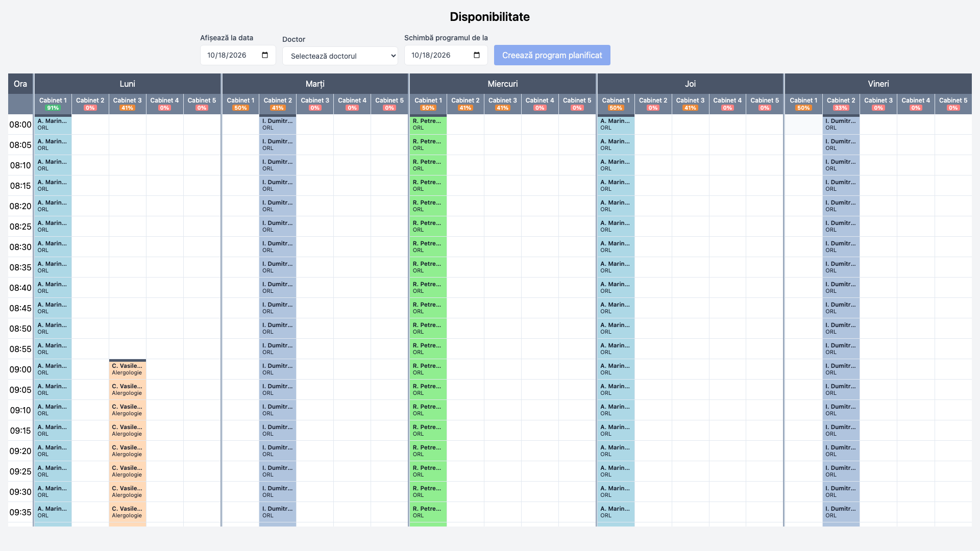Click A. Marin ORL slot at 09:10 Joi
980x551 pixels.
point(616,410)
